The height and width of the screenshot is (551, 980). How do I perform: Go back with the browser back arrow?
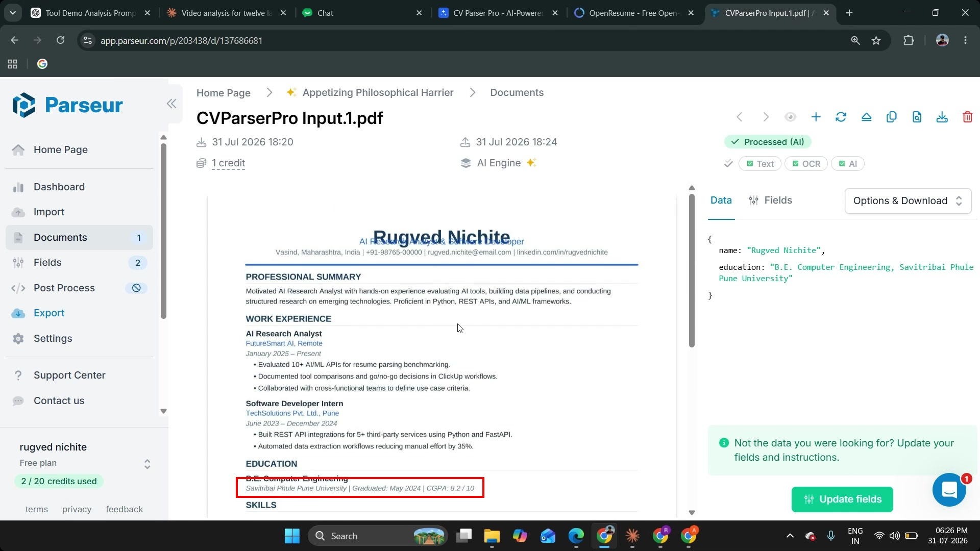(15, 40)
